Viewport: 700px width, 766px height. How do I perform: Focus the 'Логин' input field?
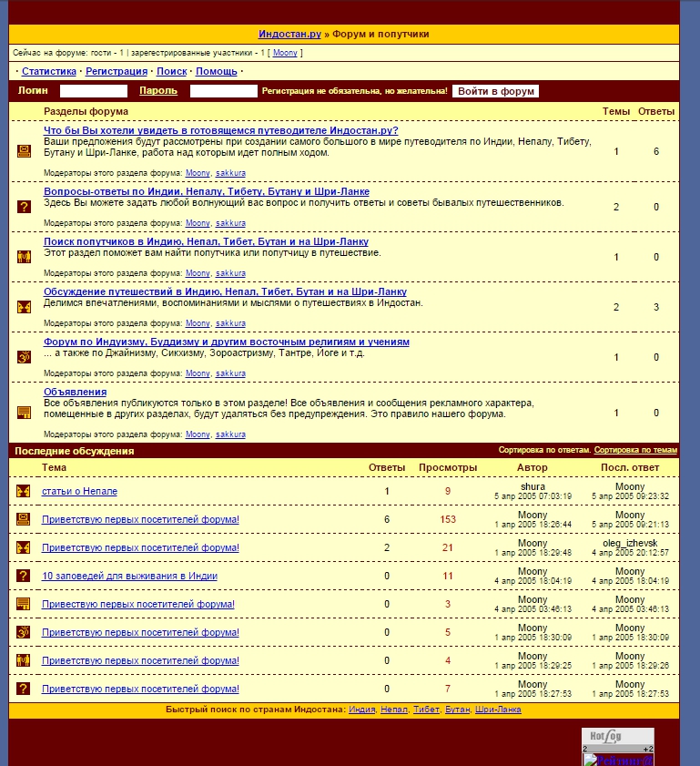pyautogui.click(x=94, y=91)
